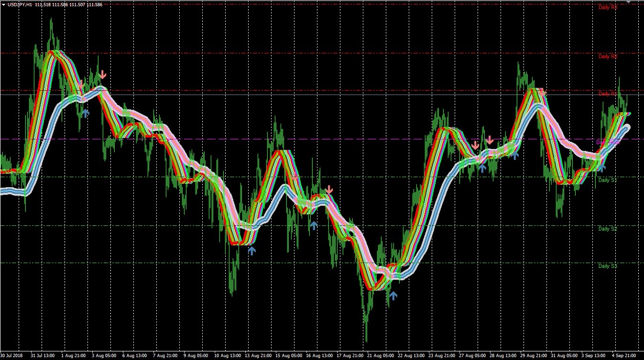Select the blue buy arrow near 3 Sep 13:00
This screenshot has height=360, width=644.
(x=601, y=167)
